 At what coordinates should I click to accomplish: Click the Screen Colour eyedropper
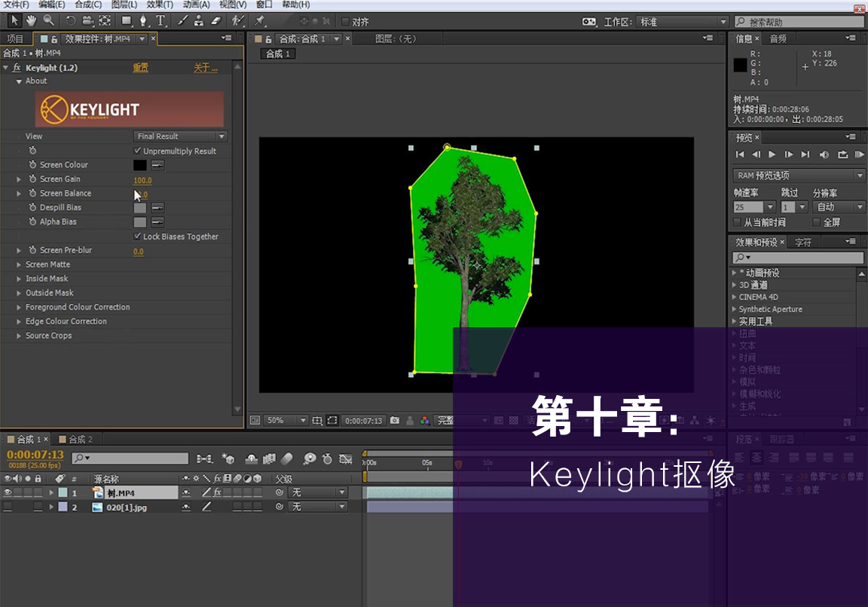tap(157, 165)
